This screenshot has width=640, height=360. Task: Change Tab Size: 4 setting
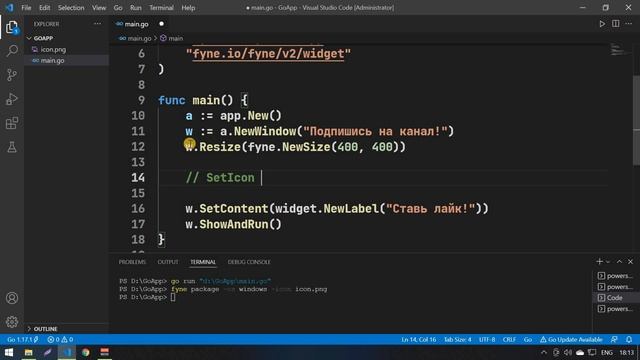point(458,340)
